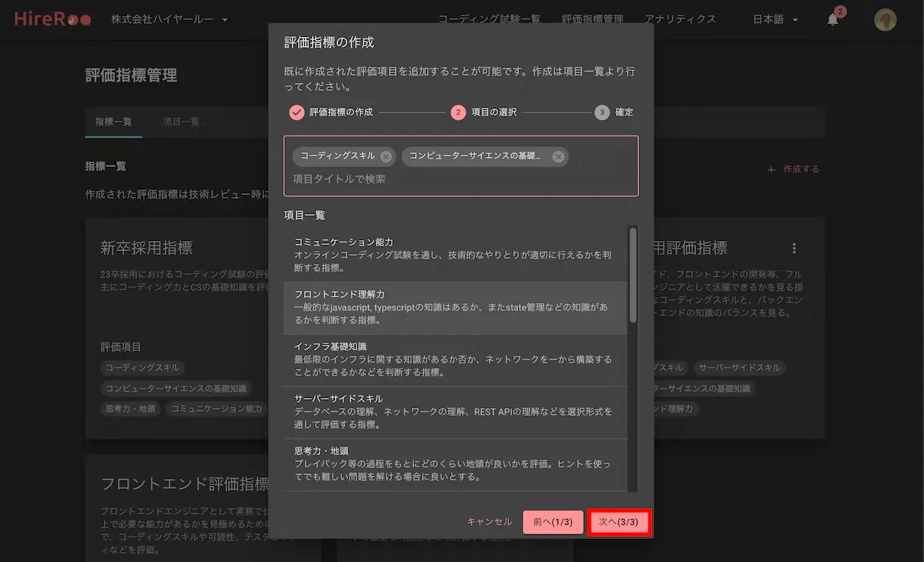Open the 日本語 language dropdown
The height and width of the screenshot is (562, 924).
(775, 19)
